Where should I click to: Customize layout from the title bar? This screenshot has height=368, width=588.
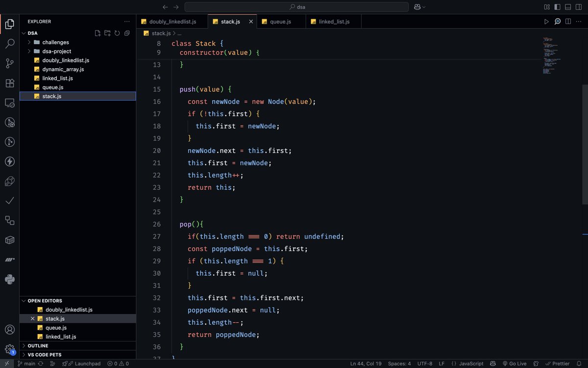tap(547, 7)
